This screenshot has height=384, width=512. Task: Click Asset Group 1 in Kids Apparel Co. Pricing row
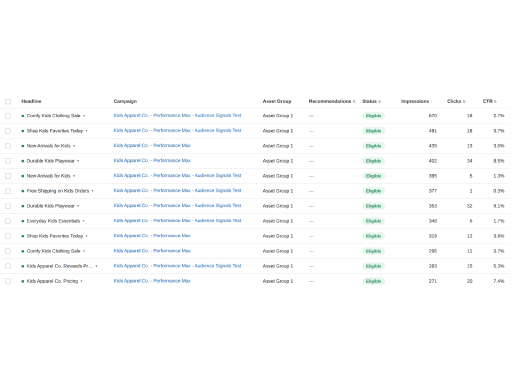278,281
